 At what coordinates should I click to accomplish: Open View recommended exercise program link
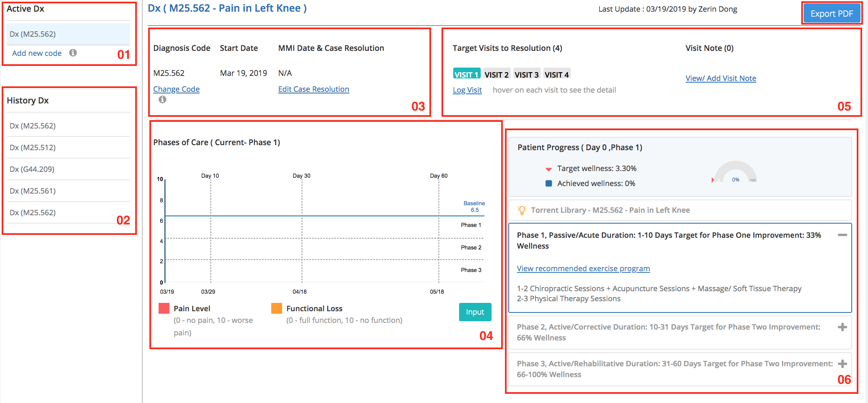(583, 268)
